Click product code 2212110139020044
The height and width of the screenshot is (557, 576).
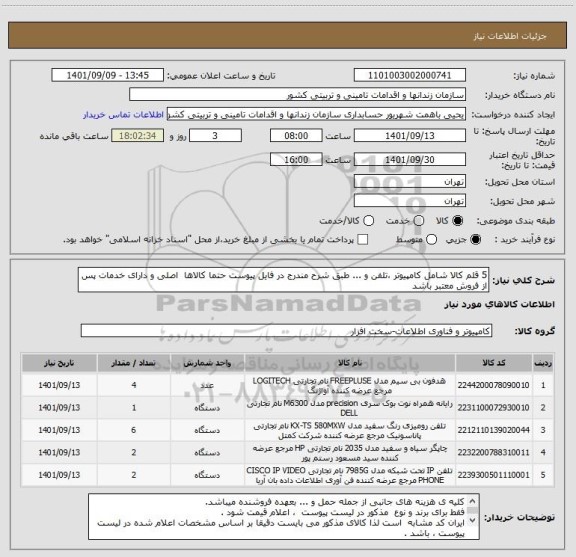coord(493,430)
